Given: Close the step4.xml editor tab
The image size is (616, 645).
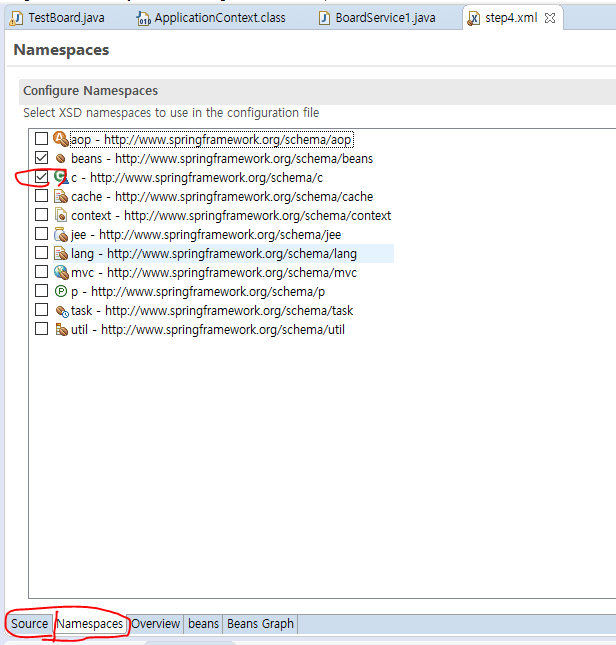Looking at the screenshot, I should [550, 18].
